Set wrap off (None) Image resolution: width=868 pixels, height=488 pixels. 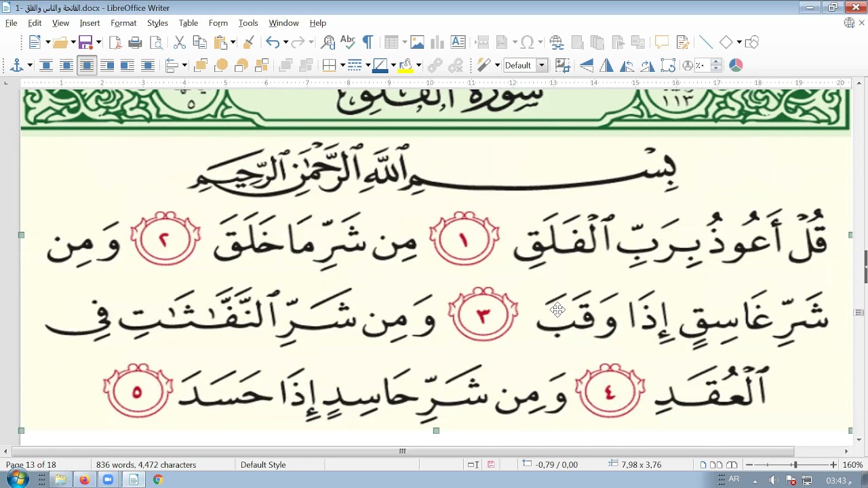click(x=46, y=66)
